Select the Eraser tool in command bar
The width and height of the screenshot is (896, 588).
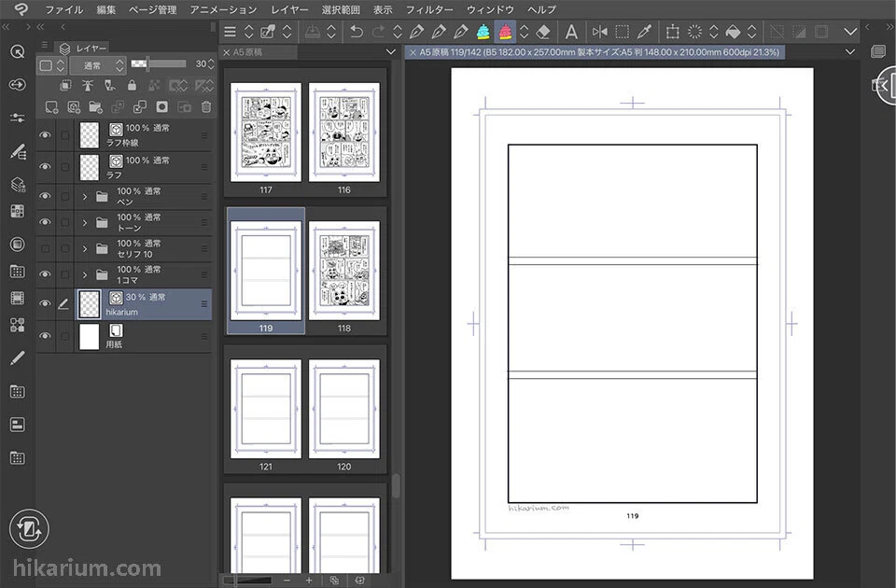click(x=543, y=32)
